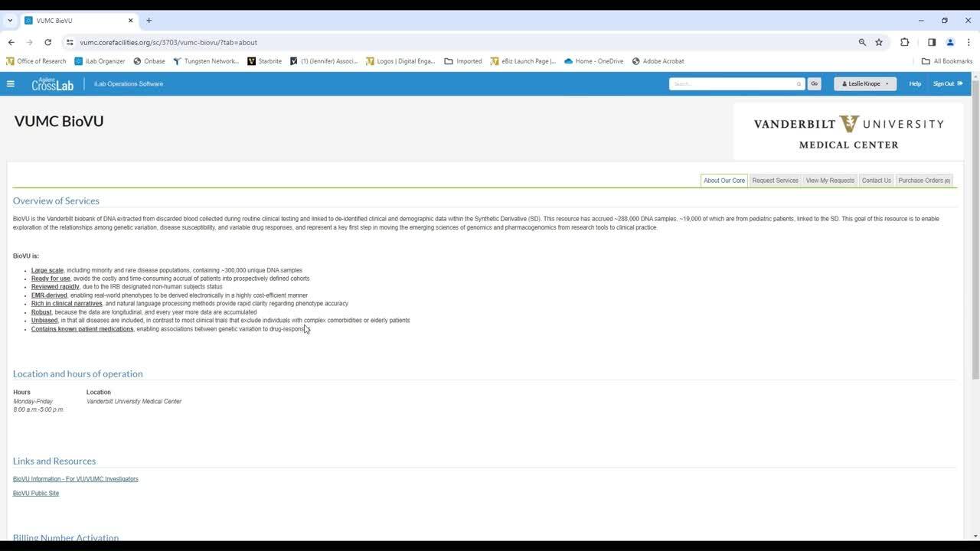Click into the iLab search field

[x=733, y=84]
